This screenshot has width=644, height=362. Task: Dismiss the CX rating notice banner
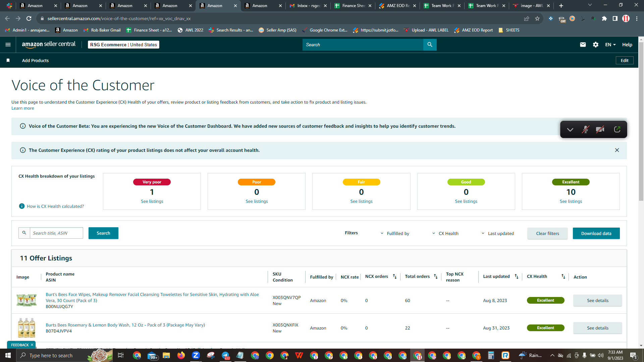click(617, 150)
